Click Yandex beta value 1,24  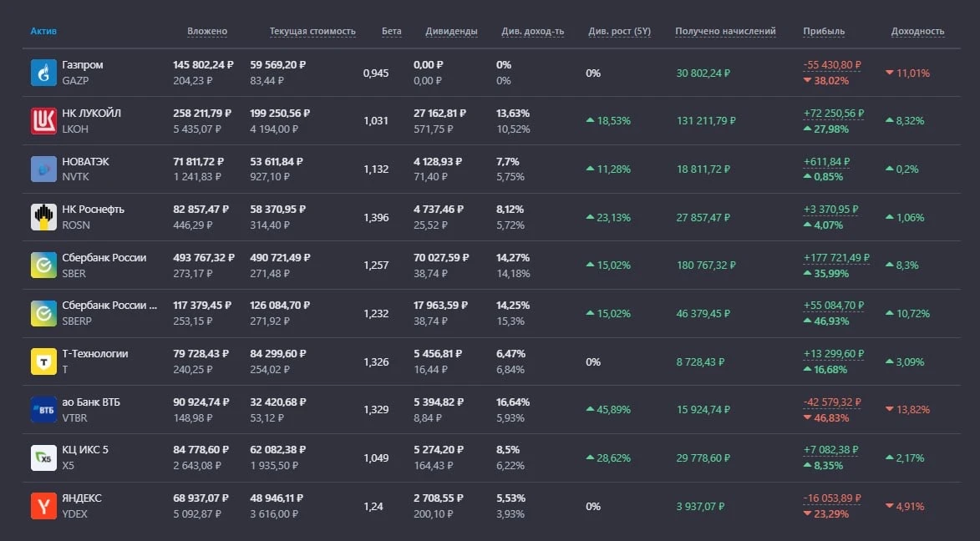[x=373, y=507]
